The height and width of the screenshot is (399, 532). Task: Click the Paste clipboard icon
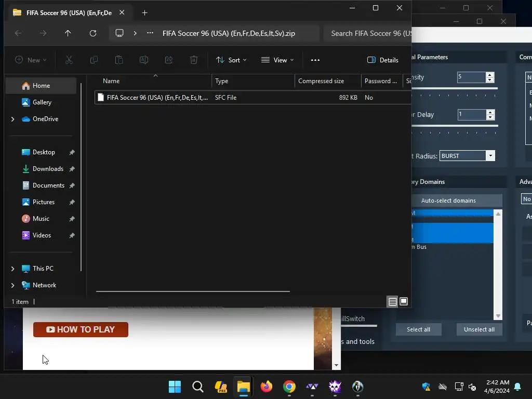(x=119, y=60)
